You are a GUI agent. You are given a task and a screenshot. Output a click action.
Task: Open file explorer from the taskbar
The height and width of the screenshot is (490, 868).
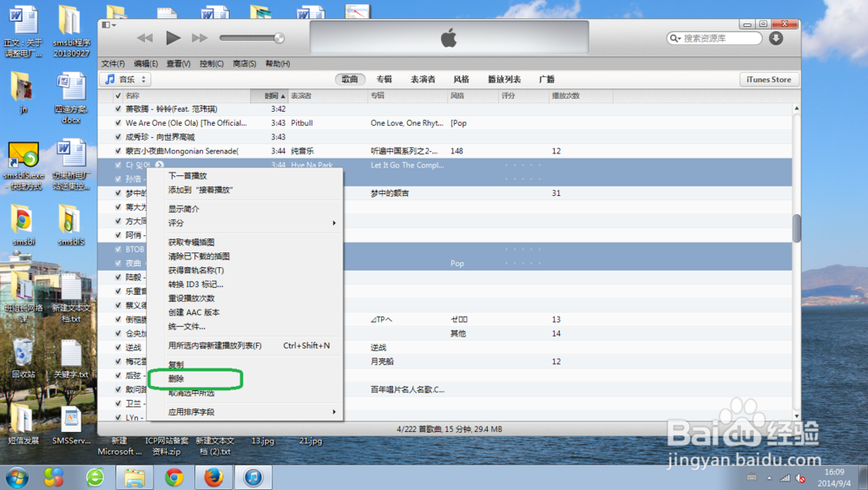134,477
